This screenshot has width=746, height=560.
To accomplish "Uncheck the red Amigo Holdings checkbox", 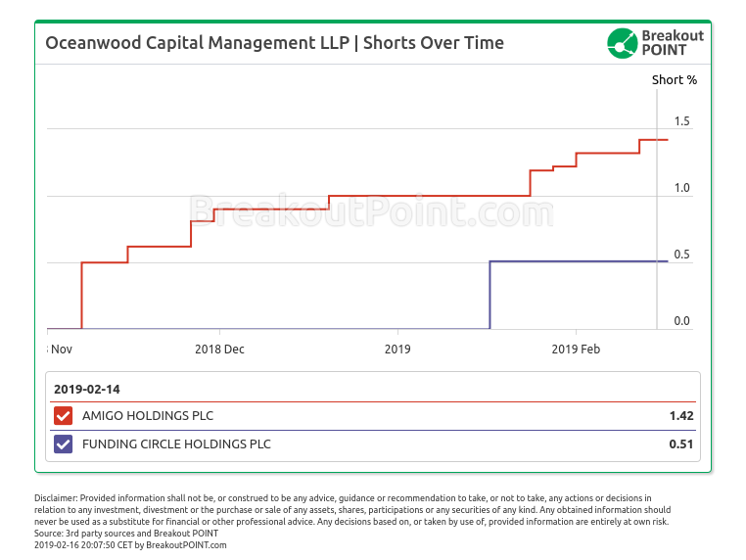I will pyautogui.click(x=63, y=415).
